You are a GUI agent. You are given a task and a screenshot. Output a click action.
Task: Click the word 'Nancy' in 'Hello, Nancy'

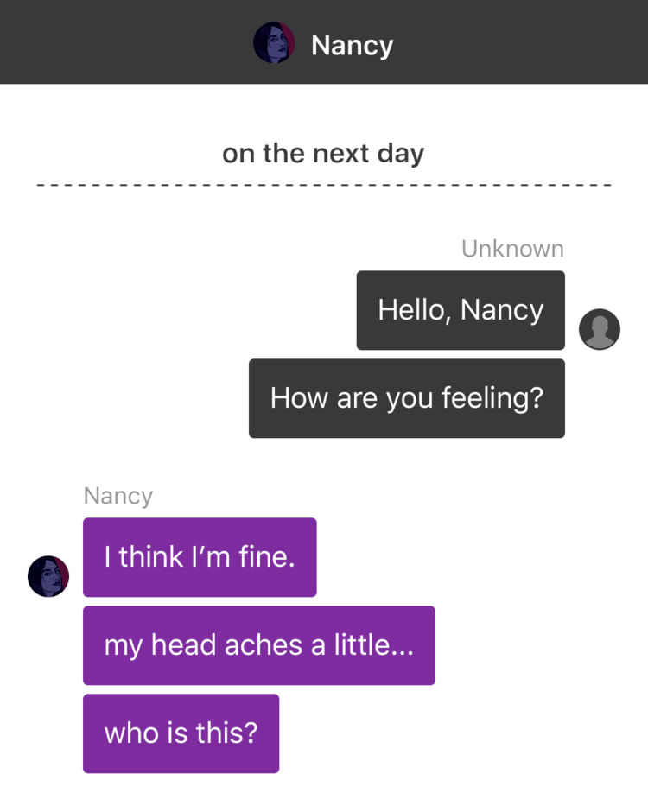click(502, 311)
